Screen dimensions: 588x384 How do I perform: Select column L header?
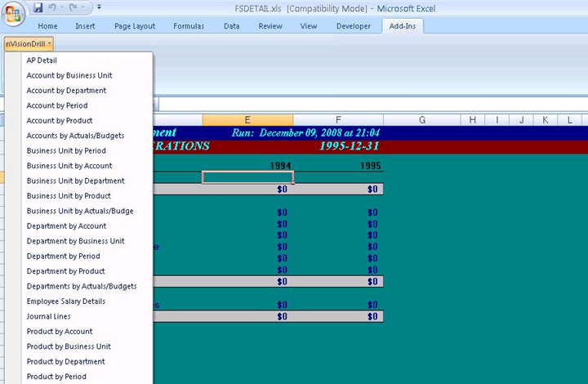(570, 120)
